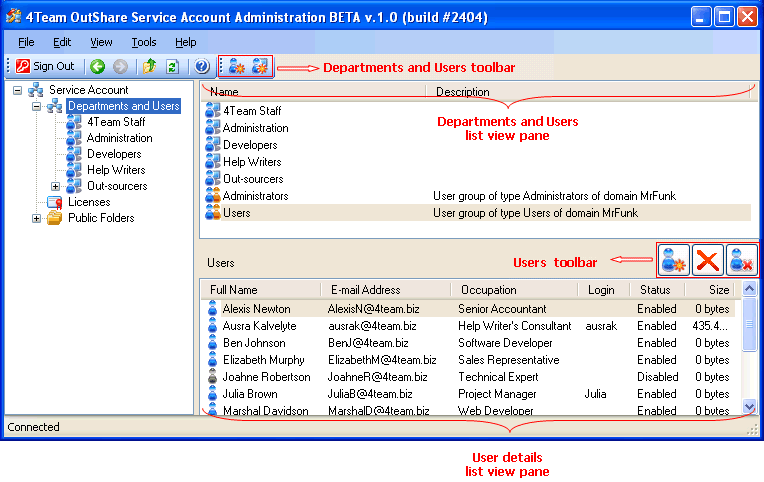Screen dimensions: 764x482
Task: Expand the Public Folders tree node
Action: click(36, 218)
